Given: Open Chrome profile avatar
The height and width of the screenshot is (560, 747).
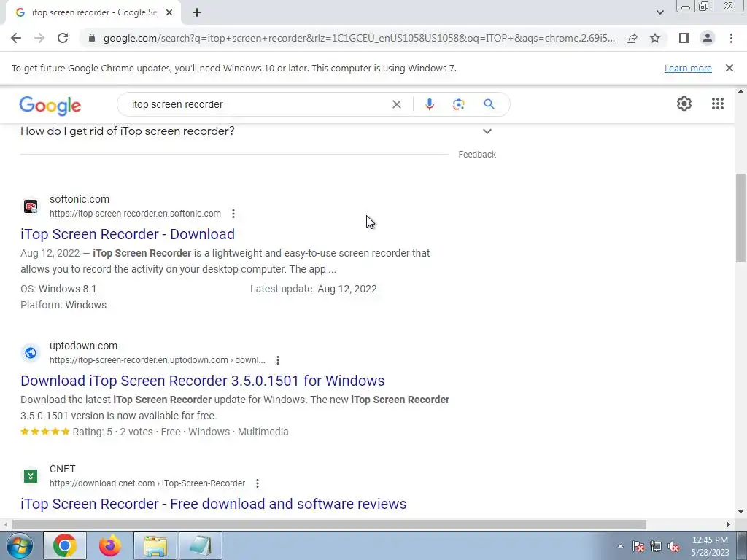Looking at the screenshot, I should [708, 38].
